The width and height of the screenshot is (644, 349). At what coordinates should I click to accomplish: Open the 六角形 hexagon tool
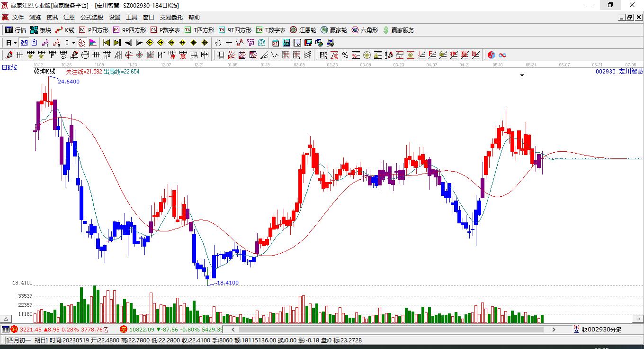pos(365,30)
